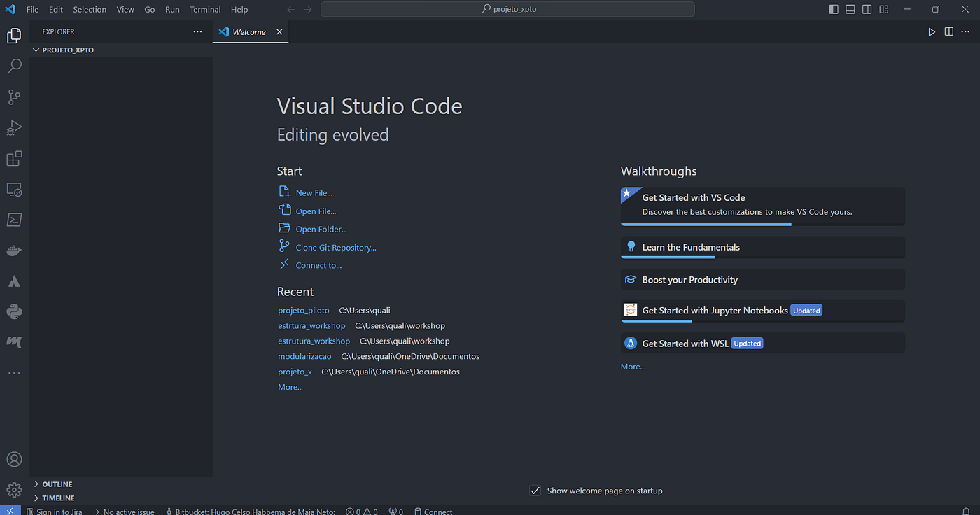Open the Terminal menu

[205, 9]
